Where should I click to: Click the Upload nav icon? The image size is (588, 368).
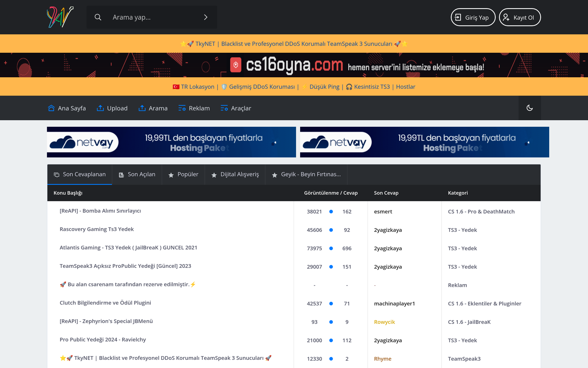100,108
